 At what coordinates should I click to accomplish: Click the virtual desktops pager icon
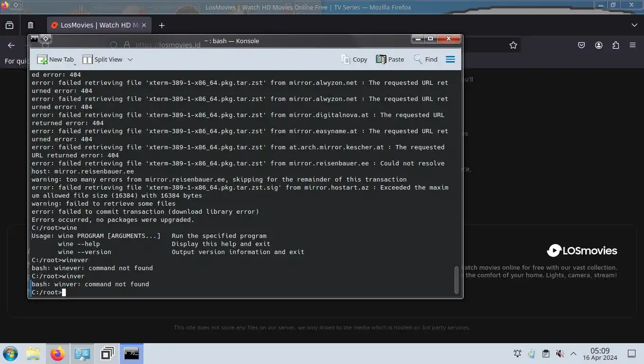[107, 354]
